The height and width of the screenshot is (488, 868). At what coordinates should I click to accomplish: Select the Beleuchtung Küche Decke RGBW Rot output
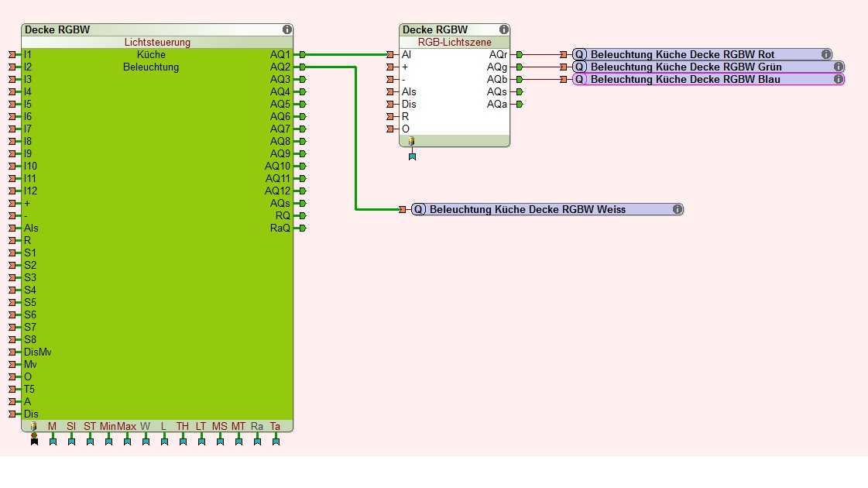(x=682, y=54)
